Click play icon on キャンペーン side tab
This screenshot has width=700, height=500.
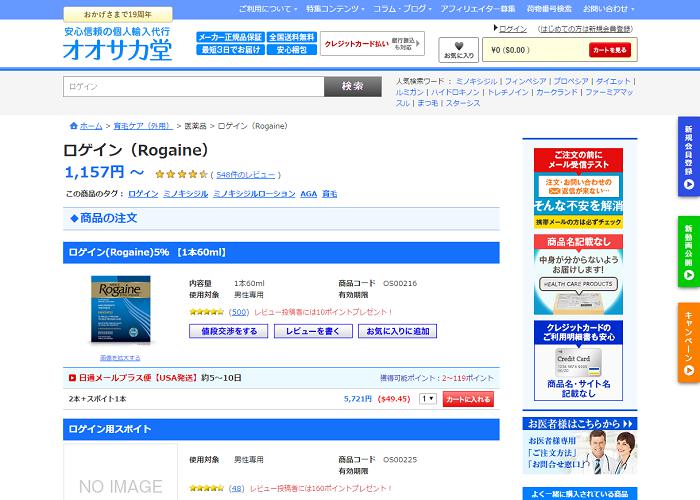tap(689, 370)
